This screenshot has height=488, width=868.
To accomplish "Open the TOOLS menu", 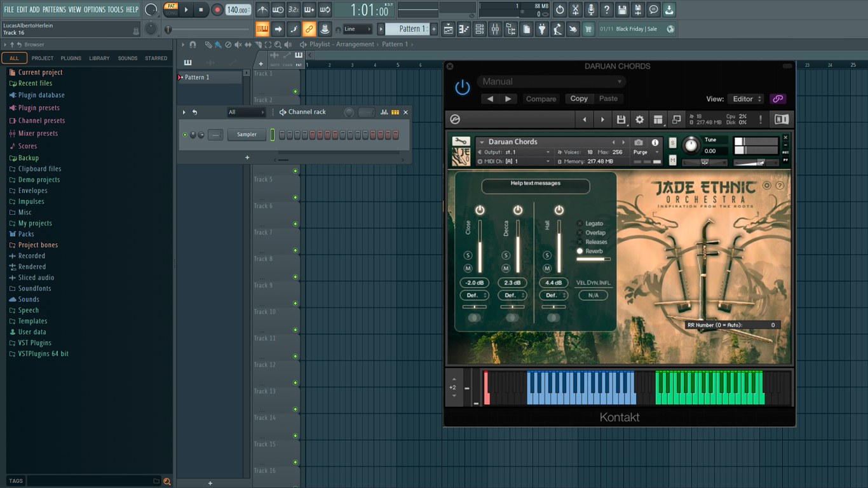I will (x=116, y=10).
